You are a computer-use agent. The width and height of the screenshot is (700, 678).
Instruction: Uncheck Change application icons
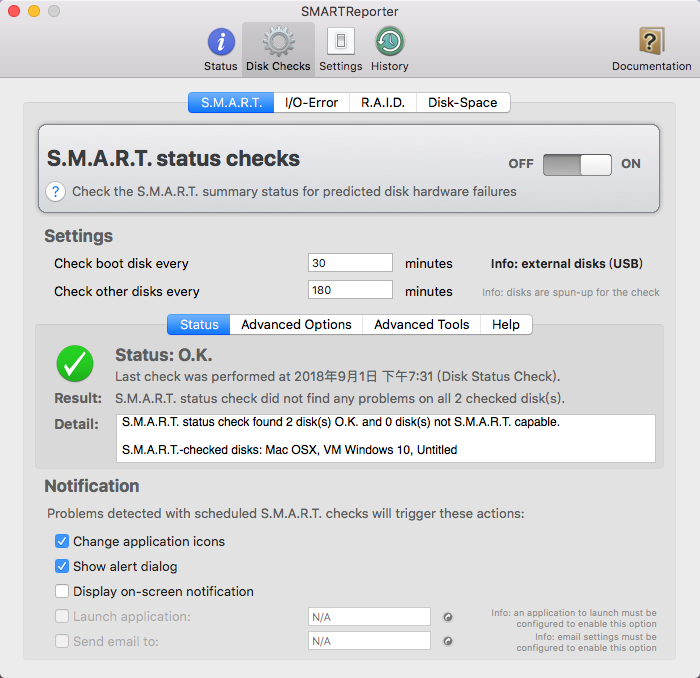62,541
